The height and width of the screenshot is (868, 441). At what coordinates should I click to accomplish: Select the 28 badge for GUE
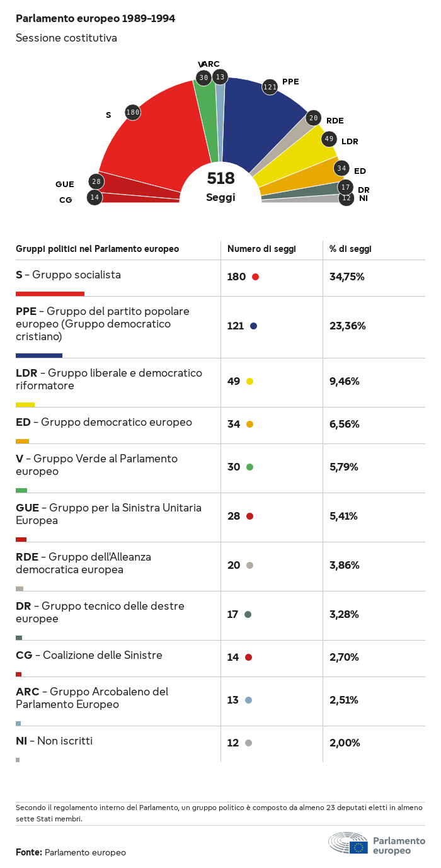[96, 181]
